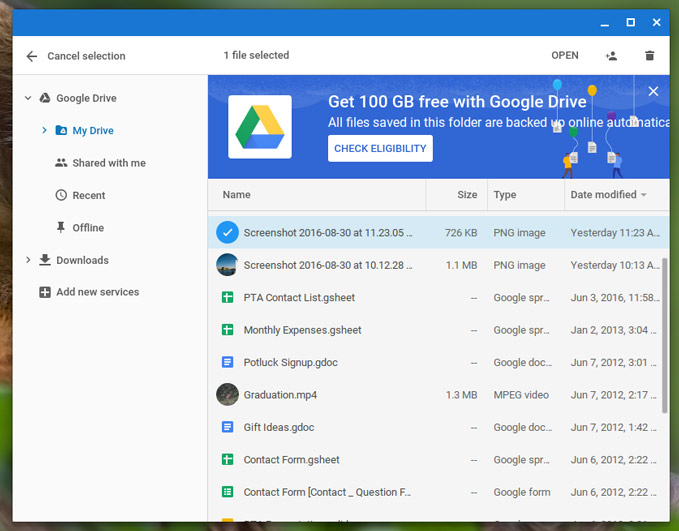Click the form icon of Contact Form Question

point(227,492)
